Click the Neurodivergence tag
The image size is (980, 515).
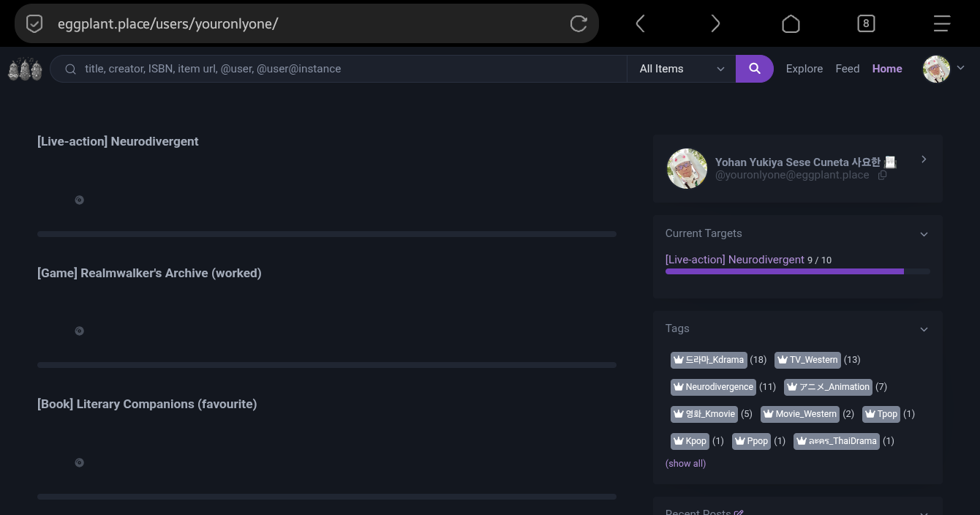[713, 387]
